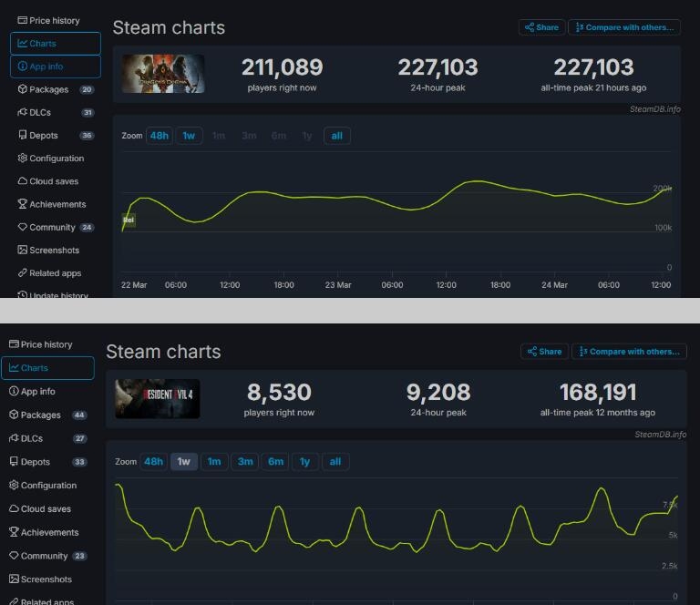700x605 pixels.
Task: Click the DLCs icon beside badge 31
Action: (x=22, y=112)
